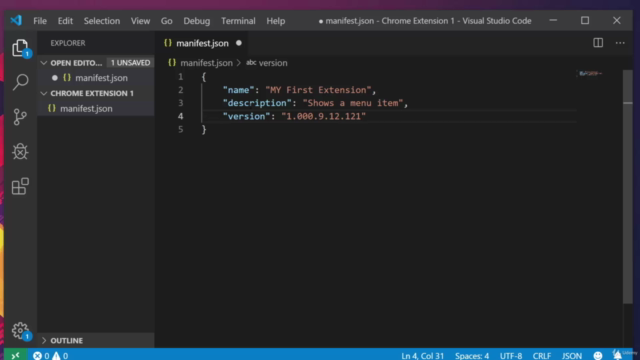Open the View menu
Screen dimensions: 640x360
pyautogui.click(x=140, y=21)
